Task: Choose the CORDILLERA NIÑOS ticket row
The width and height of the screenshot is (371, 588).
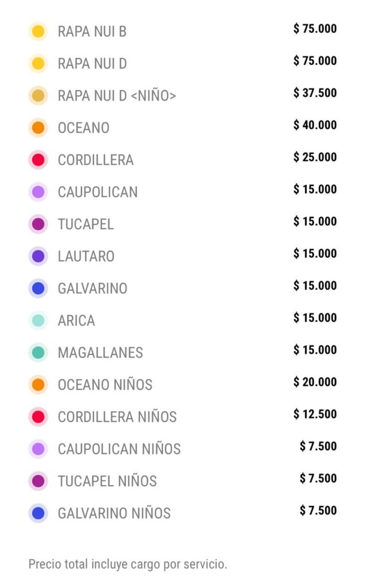Action: [183, 417]
